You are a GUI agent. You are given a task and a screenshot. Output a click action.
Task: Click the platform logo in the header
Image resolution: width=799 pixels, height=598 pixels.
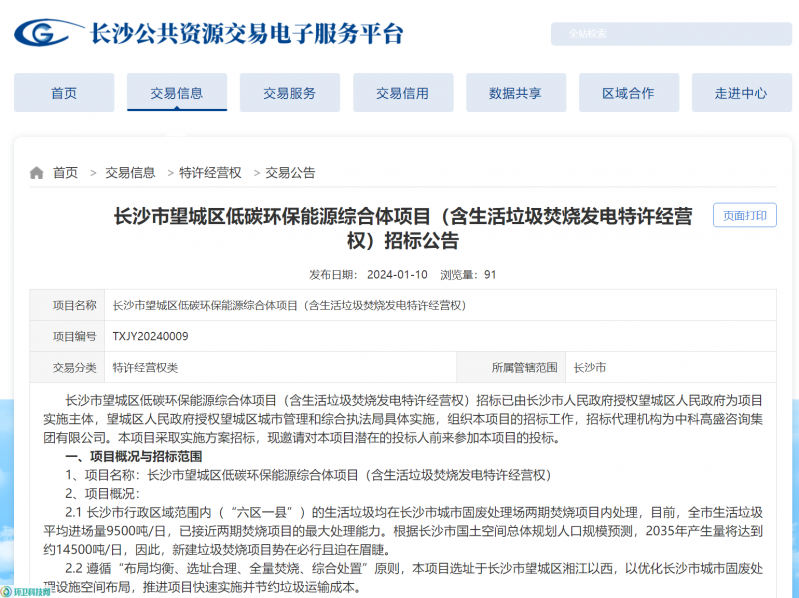(47, 34)
